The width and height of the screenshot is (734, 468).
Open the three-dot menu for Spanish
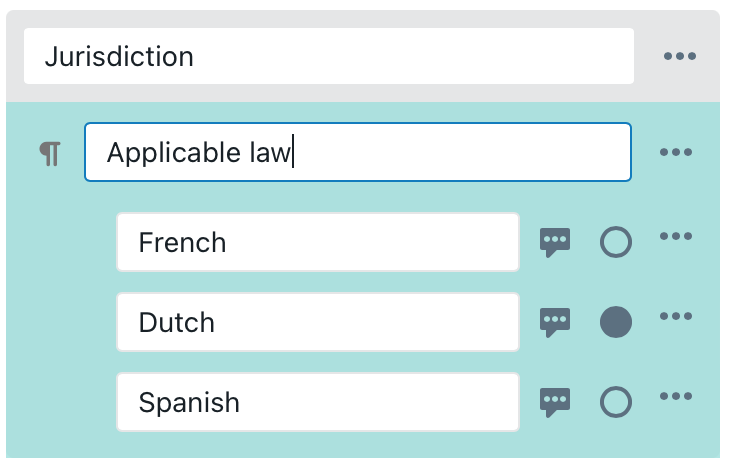[676, 397]
